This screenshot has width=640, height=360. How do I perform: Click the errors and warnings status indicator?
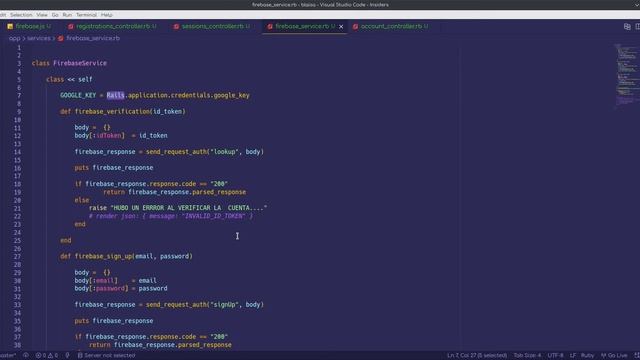[x=47, y=356]
